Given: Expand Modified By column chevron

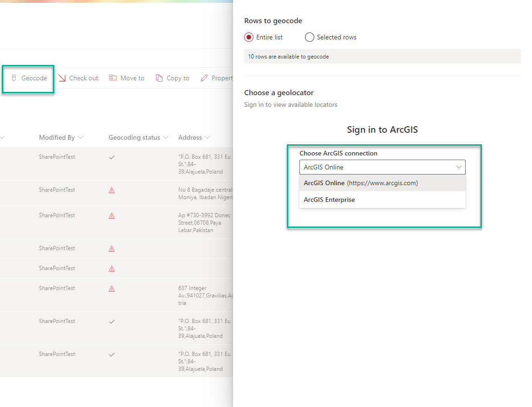Looking at the screenshot, I should 80,137.
